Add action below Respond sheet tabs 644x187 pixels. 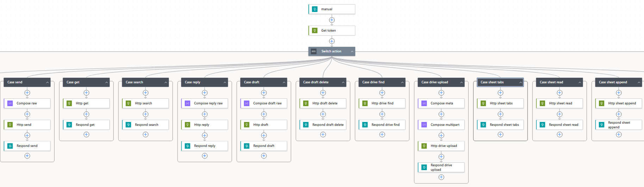[500, 134]
